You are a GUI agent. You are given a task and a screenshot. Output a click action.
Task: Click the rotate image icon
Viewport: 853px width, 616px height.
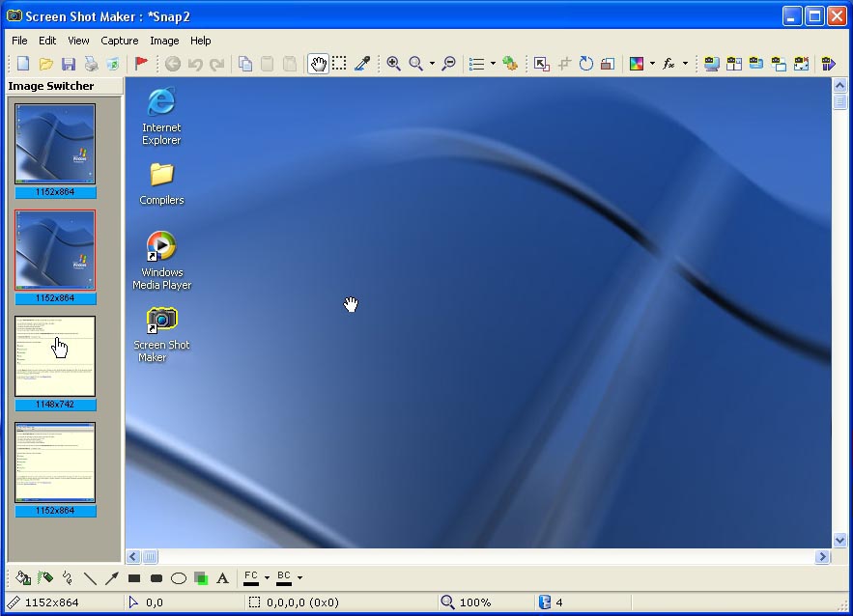coord(585,64)
